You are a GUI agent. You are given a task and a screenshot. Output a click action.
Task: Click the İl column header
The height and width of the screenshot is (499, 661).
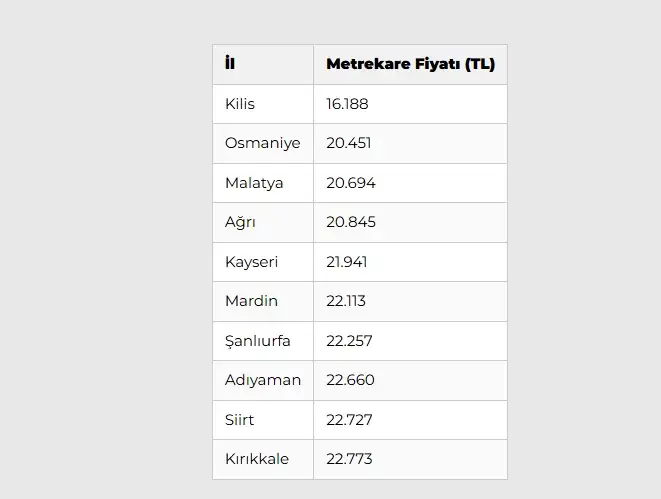point(230,65)
